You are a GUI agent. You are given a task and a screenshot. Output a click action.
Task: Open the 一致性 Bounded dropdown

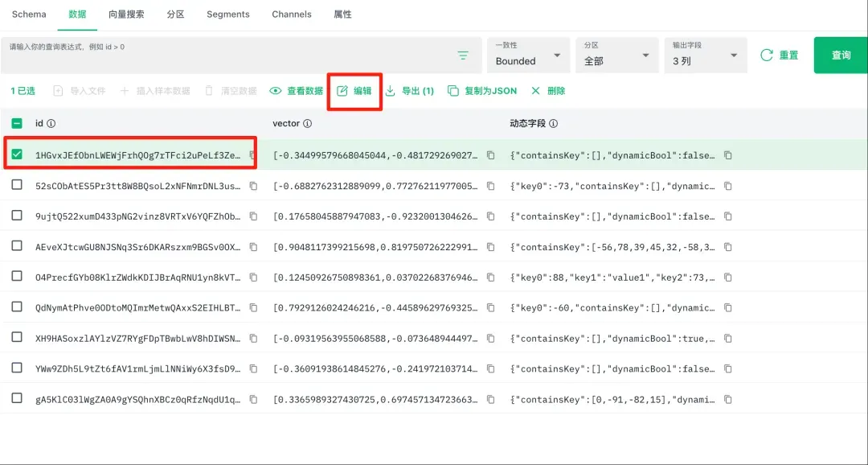(527, 56)
